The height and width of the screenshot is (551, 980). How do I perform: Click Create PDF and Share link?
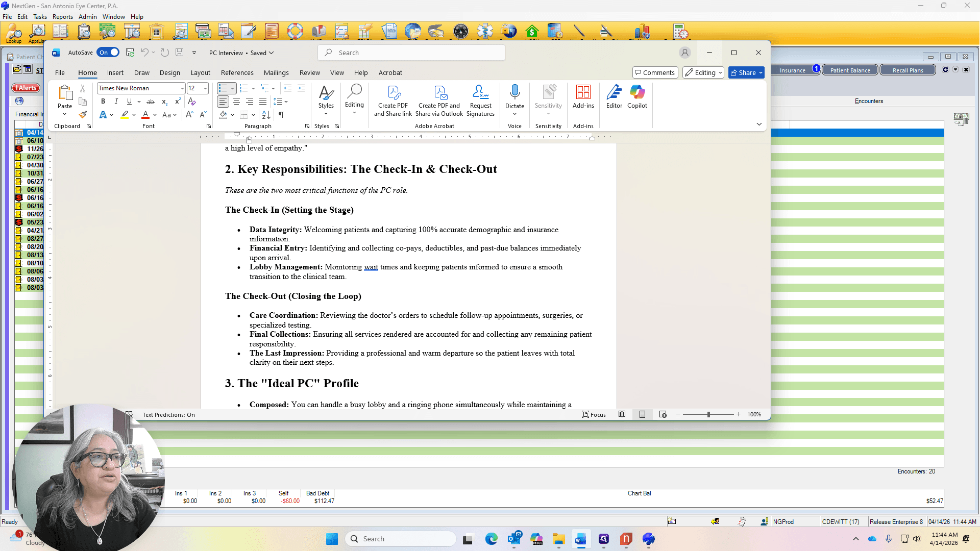coord(393,101)
